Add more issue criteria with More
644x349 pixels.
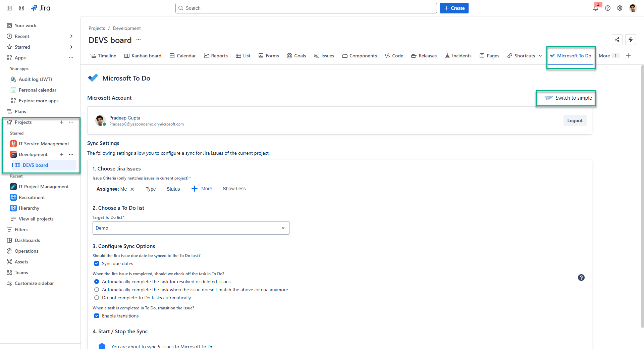point(202,189)
